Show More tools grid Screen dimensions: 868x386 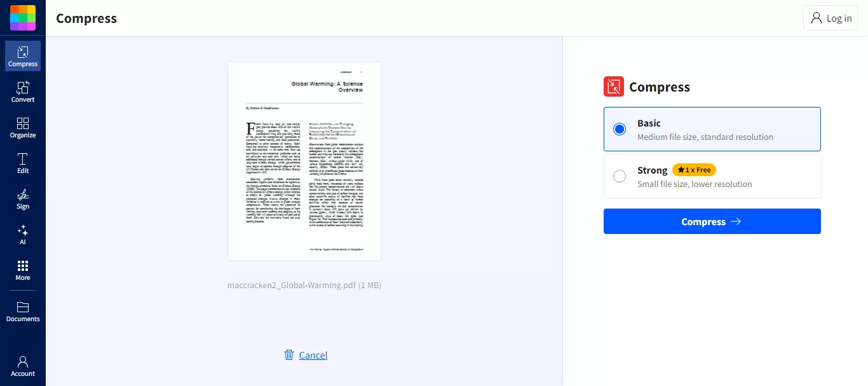23,270
